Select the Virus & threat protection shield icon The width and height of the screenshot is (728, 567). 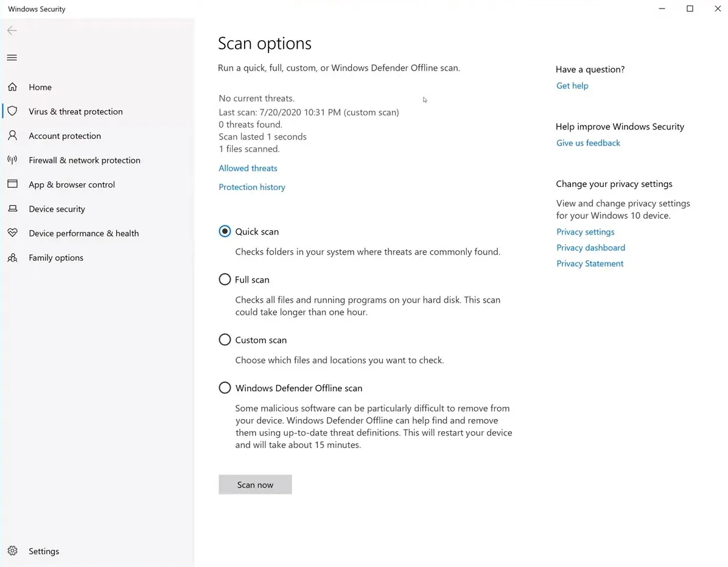tap(12, 111)
